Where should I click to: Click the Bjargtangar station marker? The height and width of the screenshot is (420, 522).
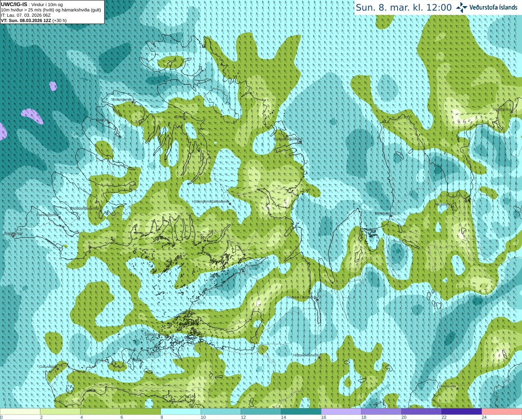point(13,235)
